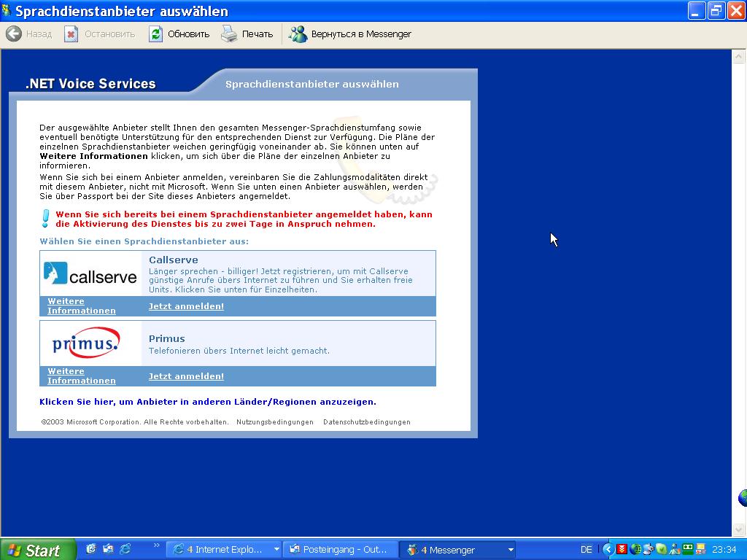Click the Назад back arrow button
This screenshot has width=747, height=560.
[x=28, y=34]
